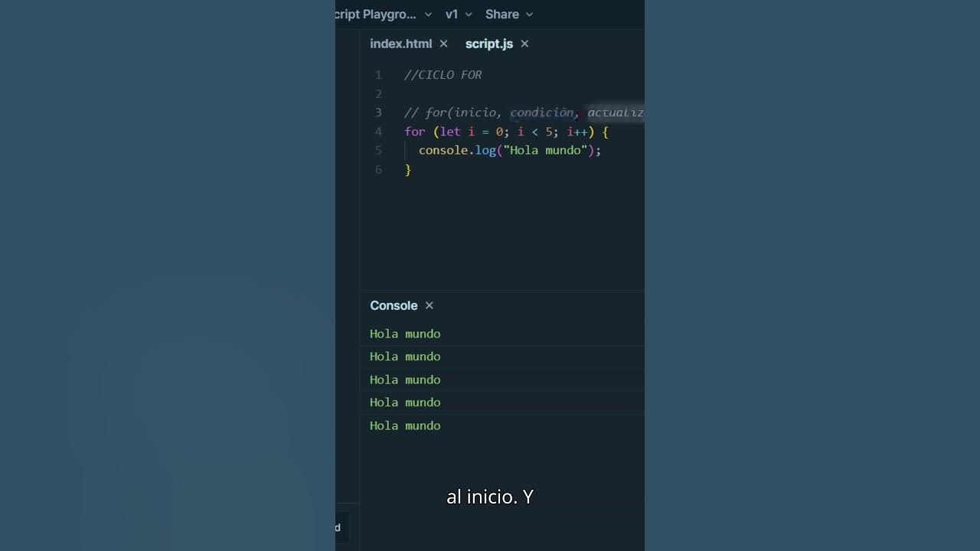Click the for loop line 4 code
Image resolution: width=980 pixels, height=551 pixels.
[x=506, y=132]
